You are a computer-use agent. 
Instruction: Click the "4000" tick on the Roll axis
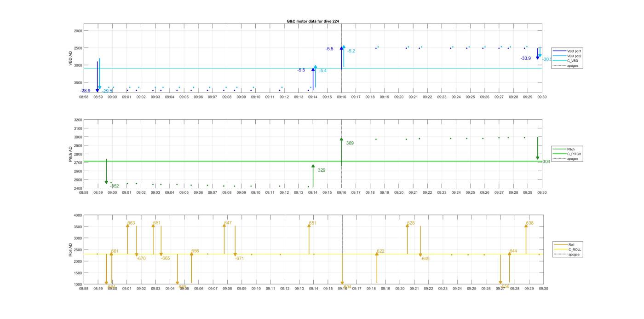(x=78, y=215)
